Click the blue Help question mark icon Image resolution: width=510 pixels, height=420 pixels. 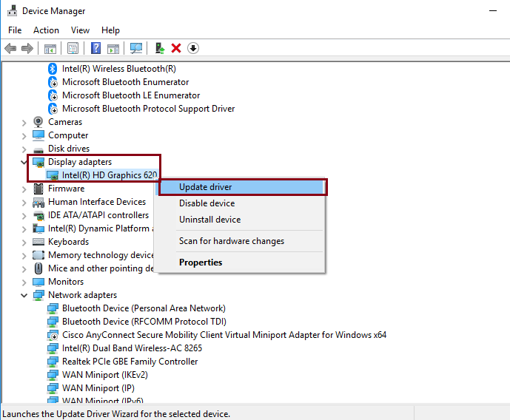coord(95,48)
